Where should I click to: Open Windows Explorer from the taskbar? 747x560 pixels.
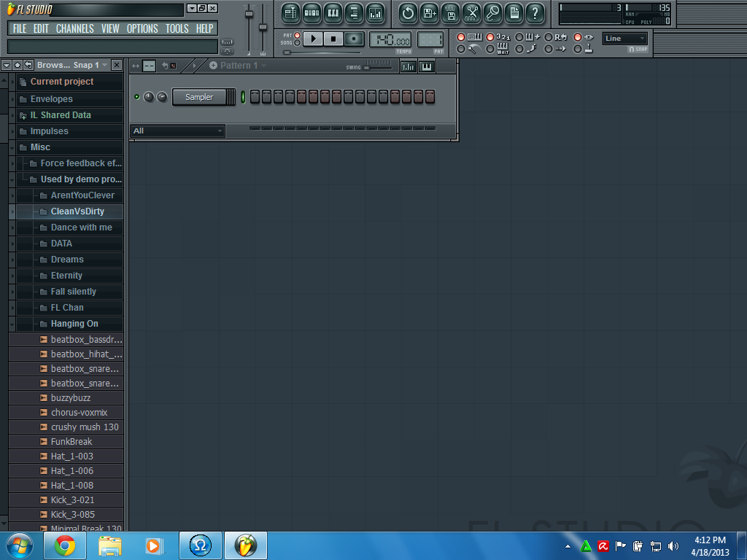coord(109,545)
